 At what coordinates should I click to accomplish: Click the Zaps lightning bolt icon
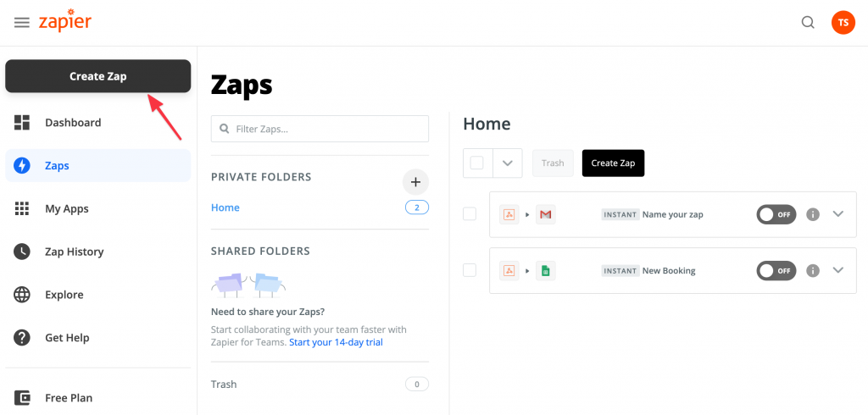pyautogui.click(x=21, y=165)
